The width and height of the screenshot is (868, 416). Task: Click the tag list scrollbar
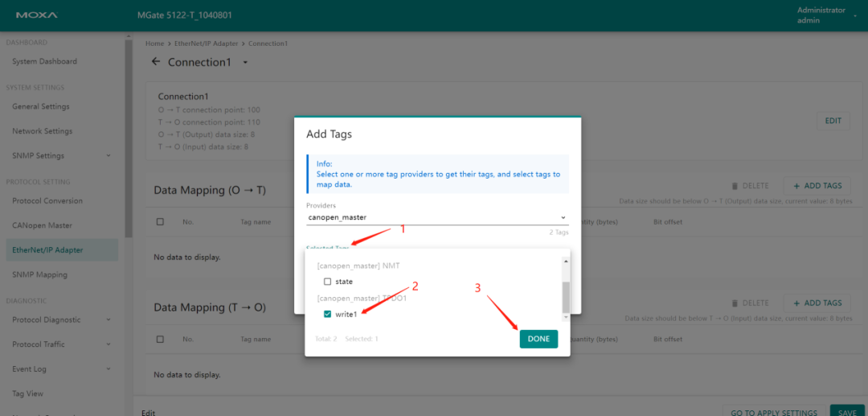566,296
